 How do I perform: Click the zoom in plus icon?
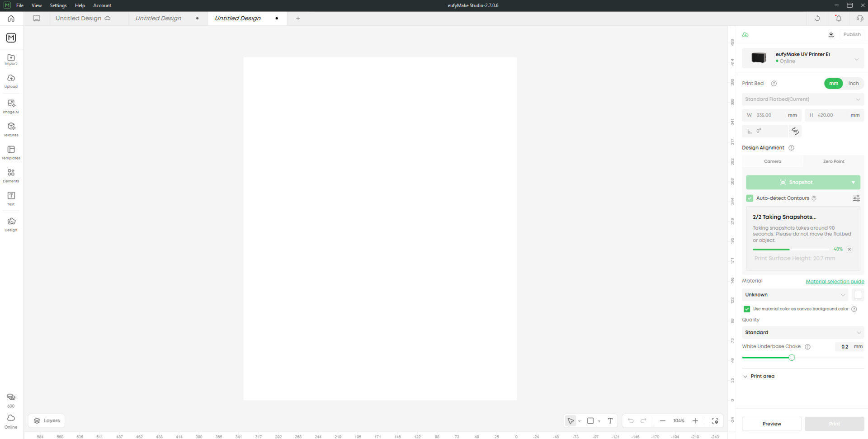pyautogui.click(x=695, y=421)
